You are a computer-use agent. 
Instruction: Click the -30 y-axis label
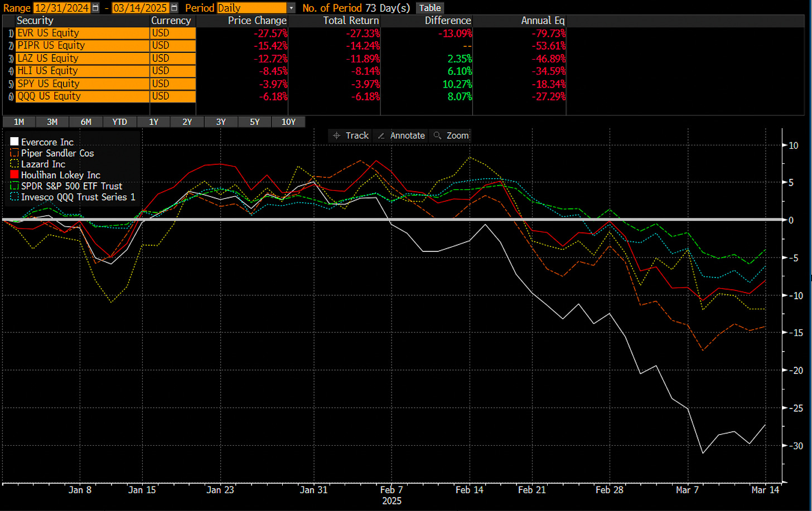796,446
